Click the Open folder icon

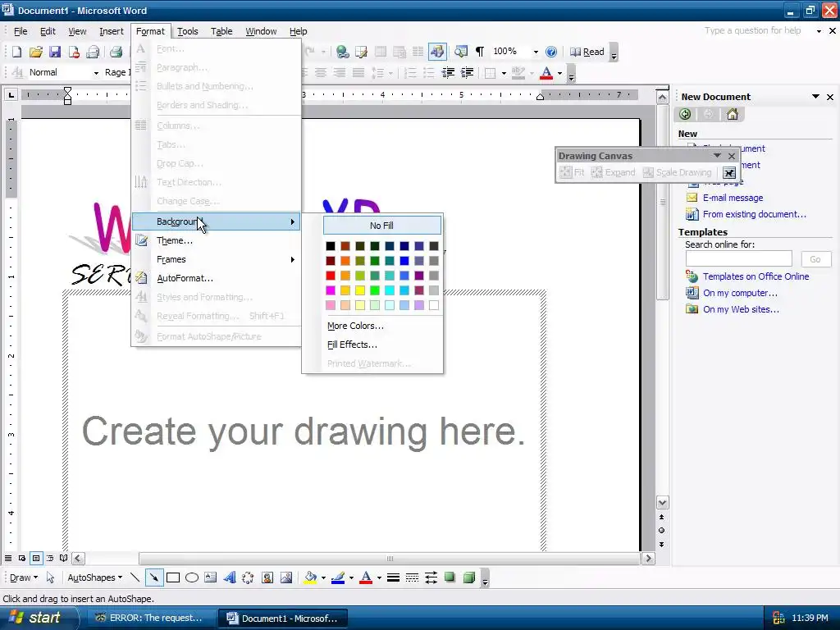pyautogui.click(x=36, y=52)
